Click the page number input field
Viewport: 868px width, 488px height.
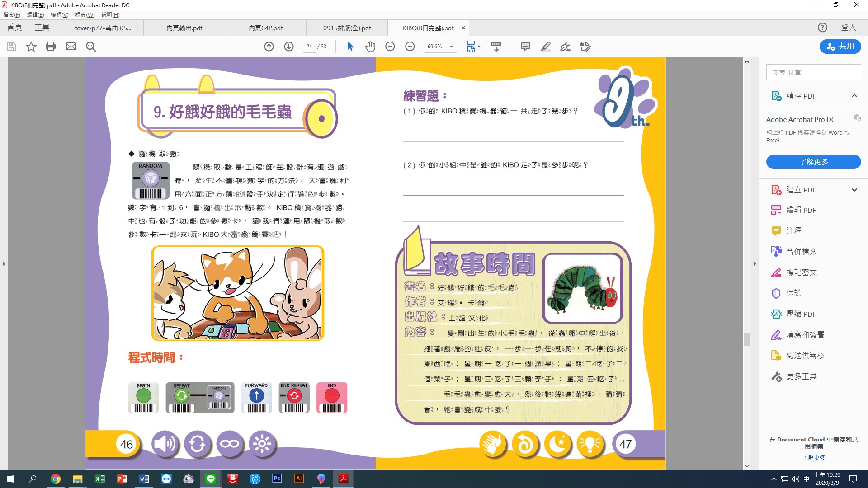click(309, 47)
